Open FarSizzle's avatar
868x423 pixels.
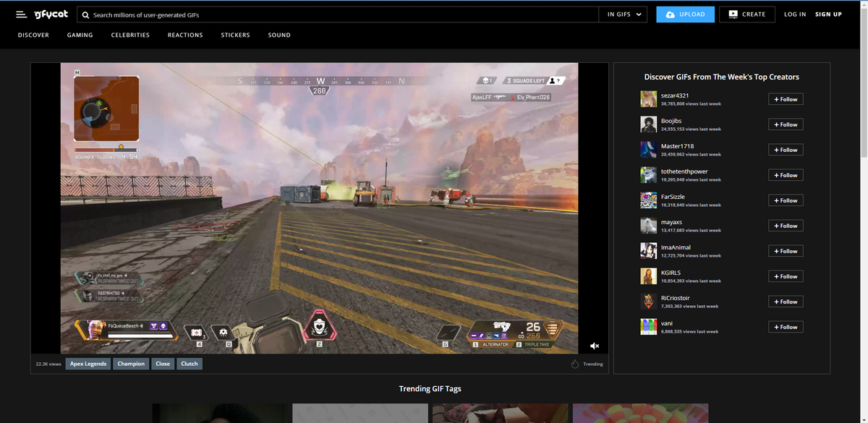[648, 200]
